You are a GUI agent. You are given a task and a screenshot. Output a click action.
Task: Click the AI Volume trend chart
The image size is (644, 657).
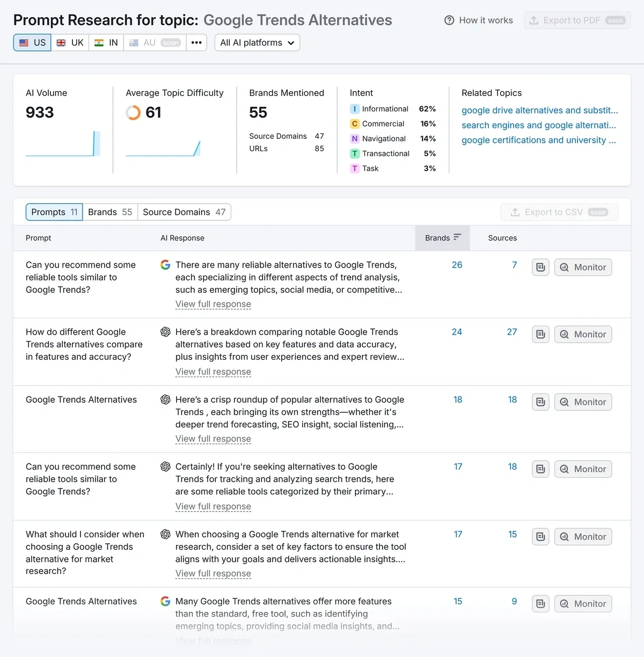pyautogui.click(x=63, y=144)
